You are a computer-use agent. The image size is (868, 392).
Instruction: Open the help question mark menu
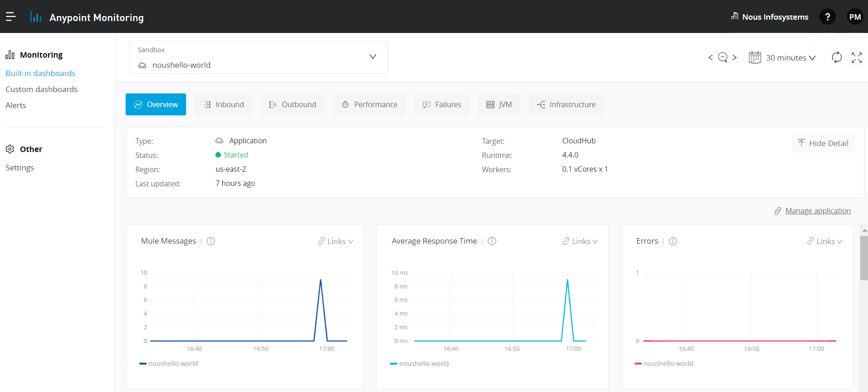point(827,17)
